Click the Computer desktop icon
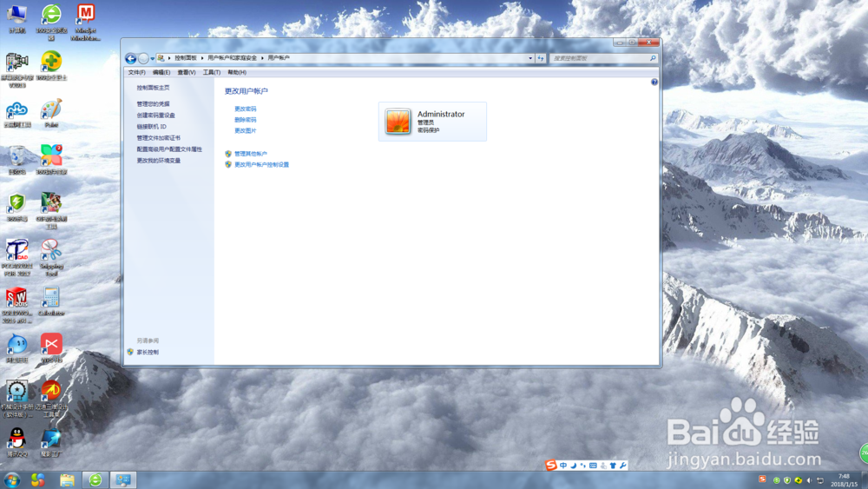The width and height of the screenshot is (868, 489). tap(17, 19)
